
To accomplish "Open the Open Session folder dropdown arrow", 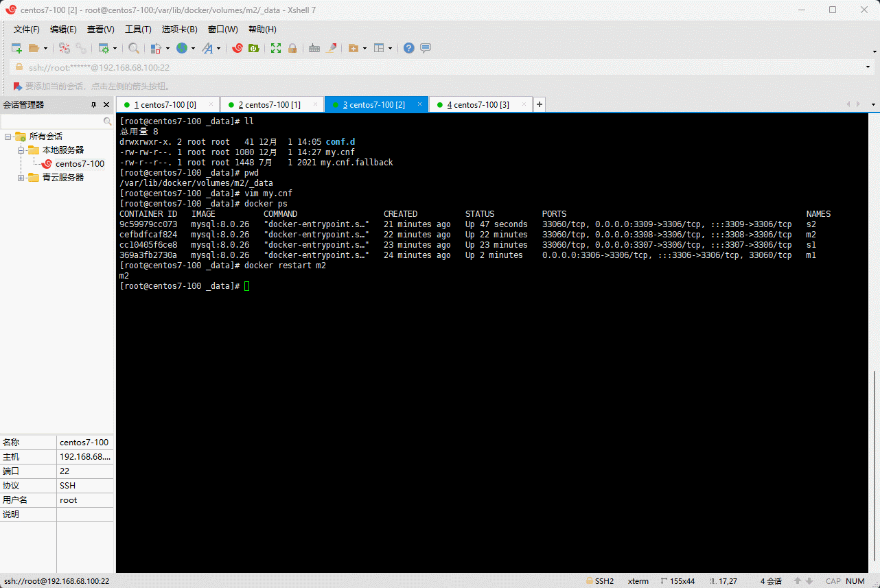I will click(x=46, y=48).
